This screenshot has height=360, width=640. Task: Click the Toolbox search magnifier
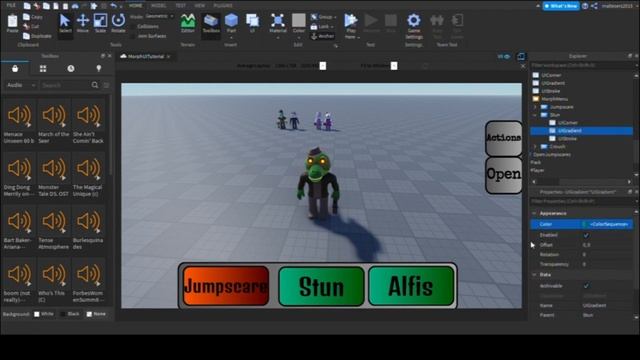[x=95, y=85]
